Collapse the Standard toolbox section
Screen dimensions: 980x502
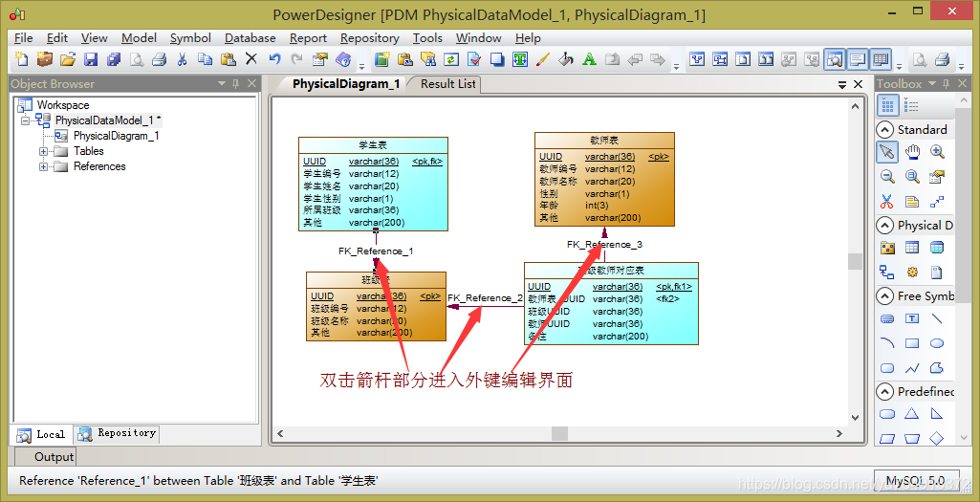(885, 129)
